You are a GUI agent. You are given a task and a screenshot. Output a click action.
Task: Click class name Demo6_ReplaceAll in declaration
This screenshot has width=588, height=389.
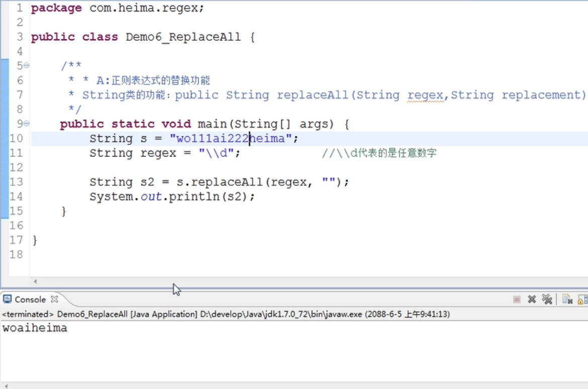pos(183,37)
